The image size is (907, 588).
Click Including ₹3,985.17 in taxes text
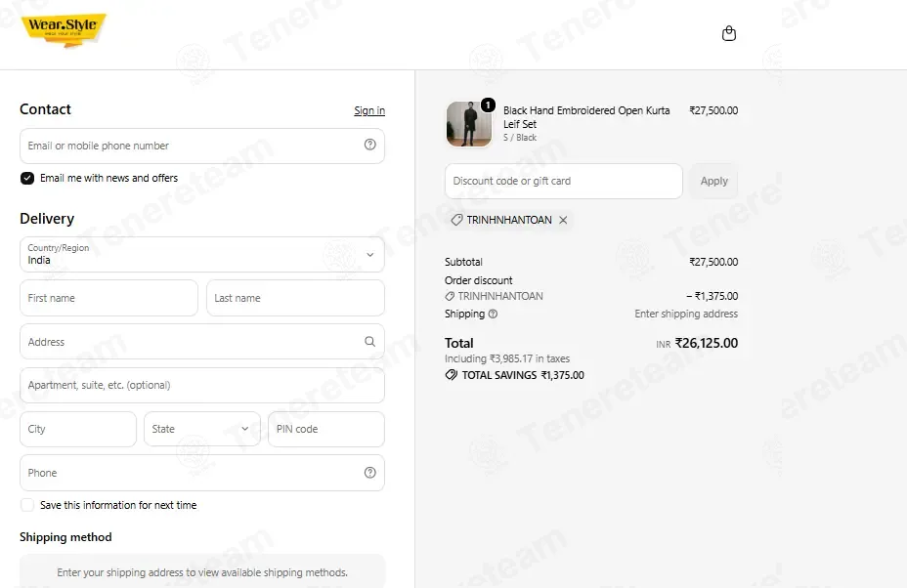[x=506, y=359]
